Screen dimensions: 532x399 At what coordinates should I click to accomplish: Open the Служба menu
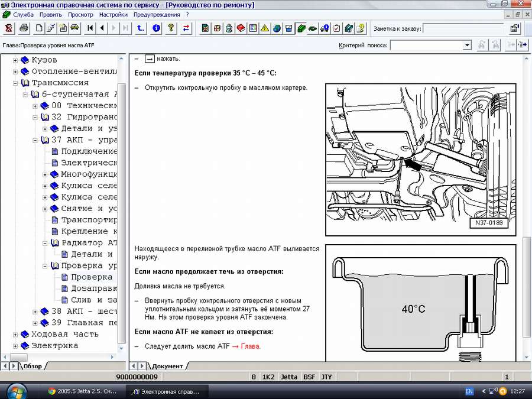(23, 15)
